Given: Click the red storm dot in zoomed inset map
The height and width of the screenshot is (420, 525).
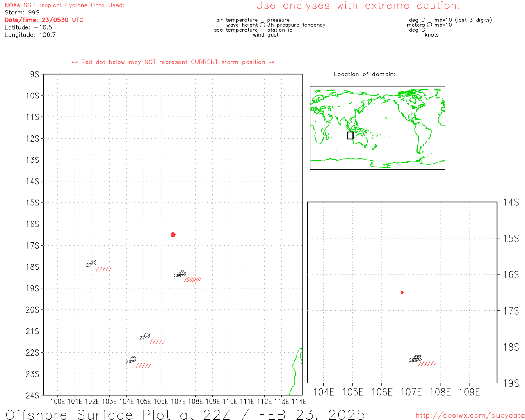Looking at the screenshot, I should tap(402, 292).
